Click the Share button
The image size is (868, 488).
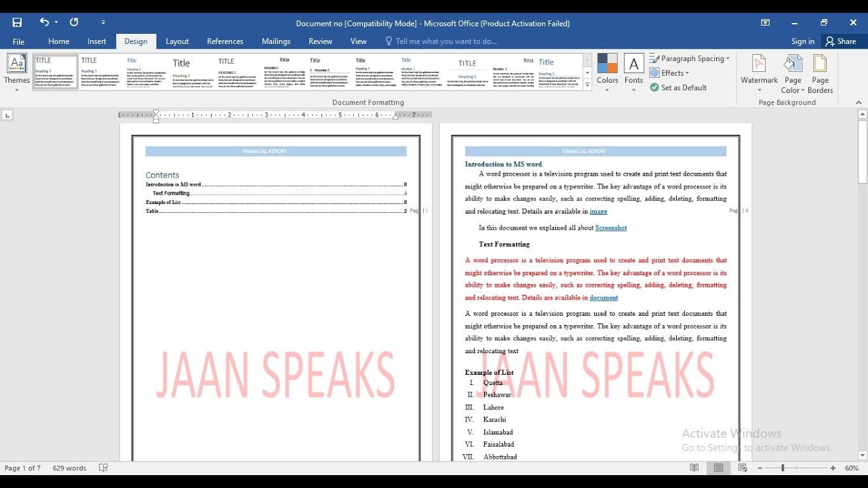(x=840, y=41)
